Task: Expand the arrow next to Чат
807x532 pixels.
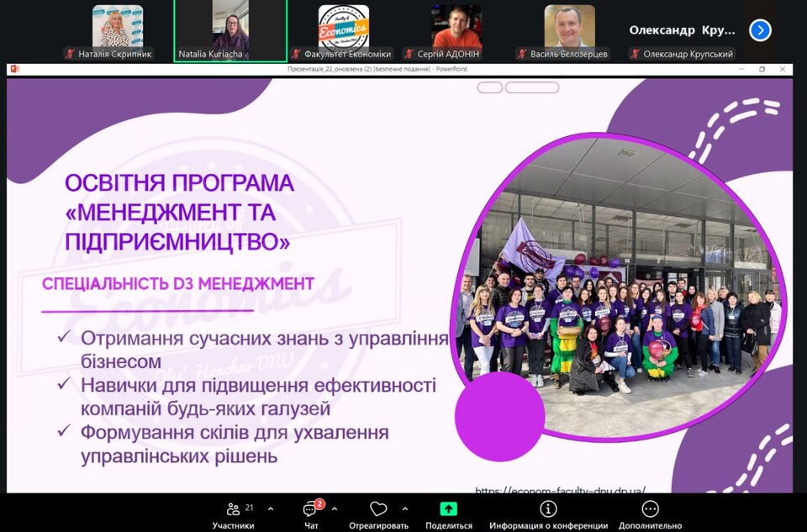Action: [x=335, y=509]
